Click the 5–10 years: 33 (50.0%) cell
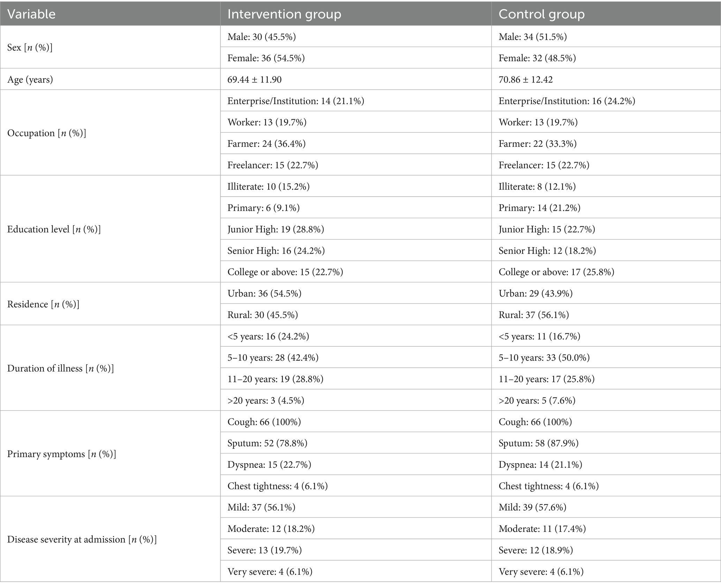This screenshot has height=588, width=721. click(544, 358)
